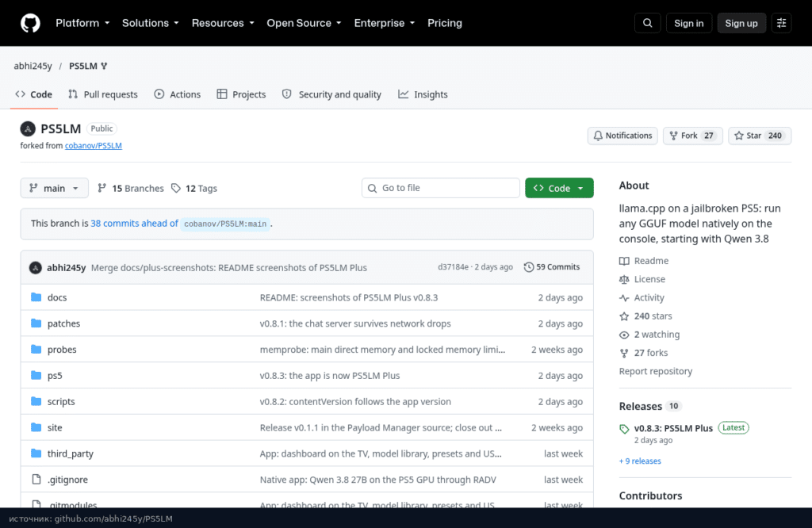Viewport: 812px width, 528px height.
Task: Open the cobanov/PS5LM fork source link
Action: coord(94,146)
